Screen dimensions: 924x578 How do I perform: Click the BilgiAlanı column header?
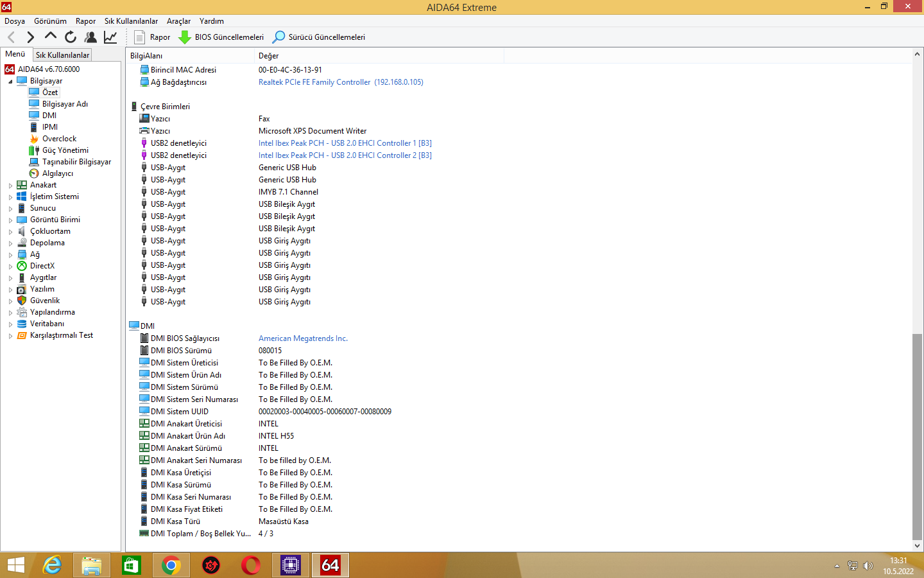tap(190, 56)
